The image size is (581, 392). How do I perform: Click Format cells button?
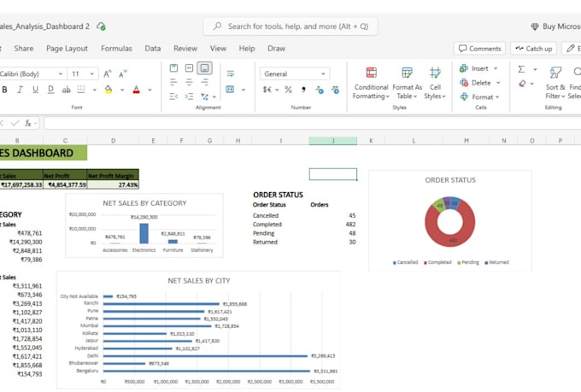480,97
